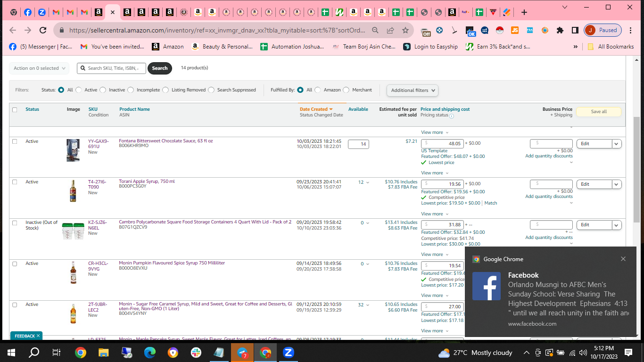Open the Chrome extensions puzzle icon
The width and height of the screenshot is (644, 362).
pyautogui.click(x=560, y=30)
